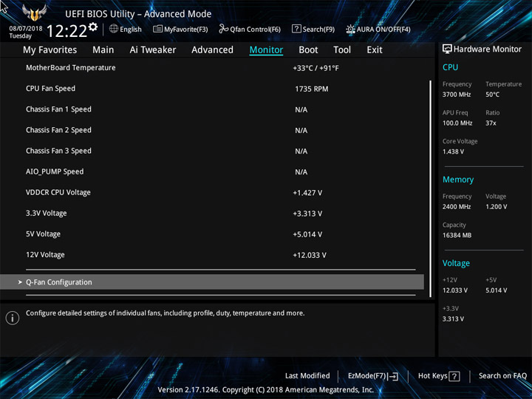Viewport: 532px width, 399px height.
Task: Select Chassis Fan 1 Speed row
Action: click(212, 109)
